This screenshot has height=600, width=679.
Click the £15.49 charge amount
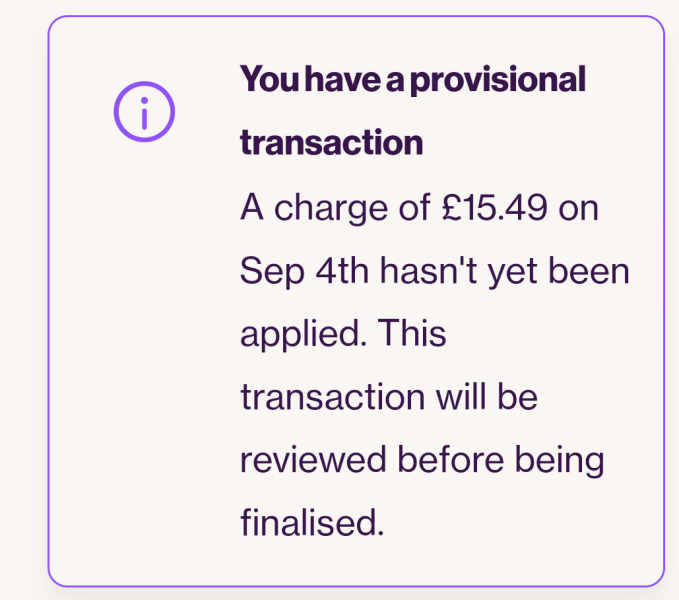495,207
